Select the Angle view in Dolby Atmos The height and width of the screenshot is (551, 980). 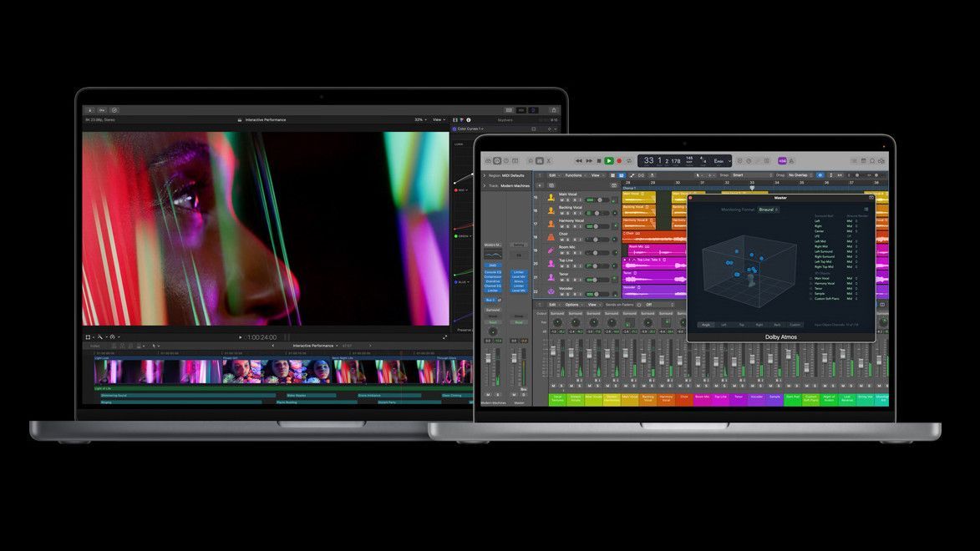(706, 325)
